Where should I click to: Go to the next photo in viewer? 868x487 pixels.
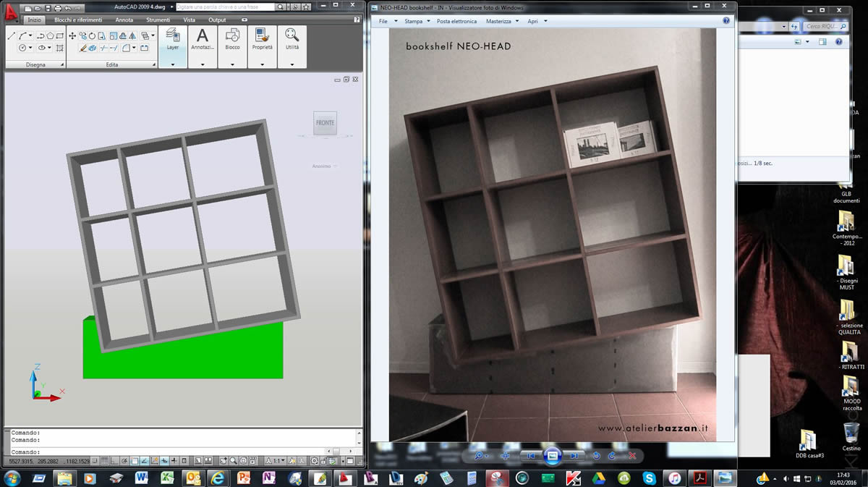[x=574, y=456]
